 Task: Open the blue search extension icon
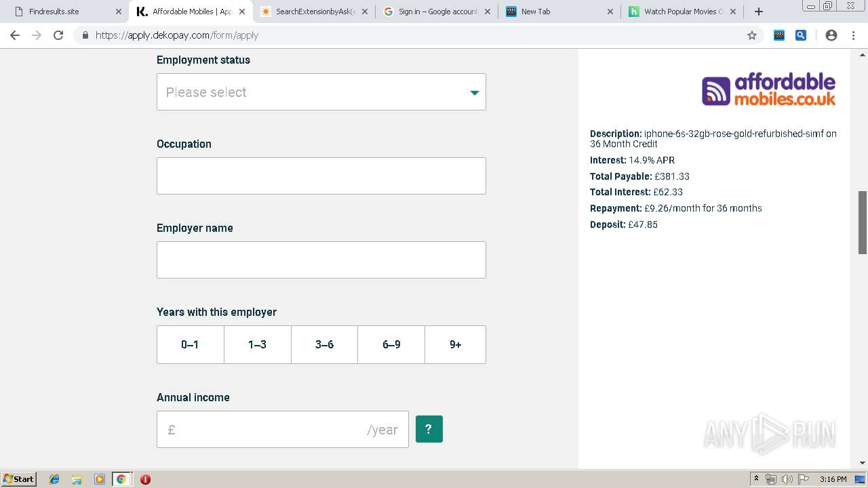coord(801,35)
